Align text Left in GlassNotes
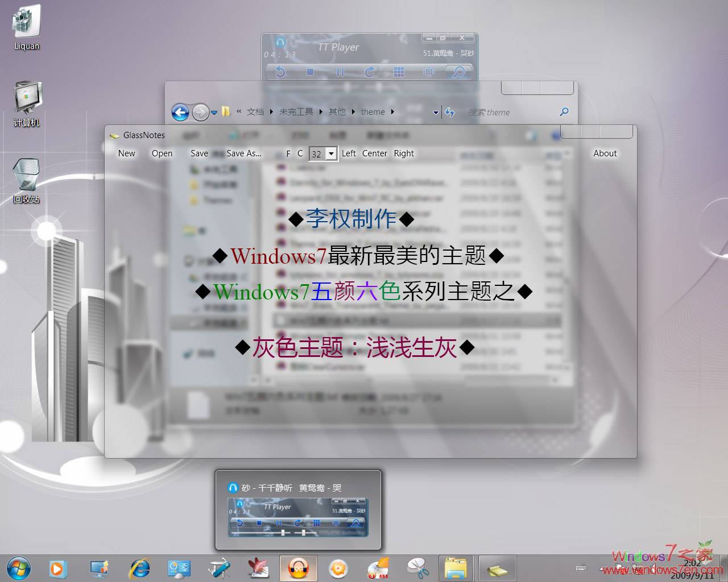This screenshot has width=728, height=582. click(349, 153)
